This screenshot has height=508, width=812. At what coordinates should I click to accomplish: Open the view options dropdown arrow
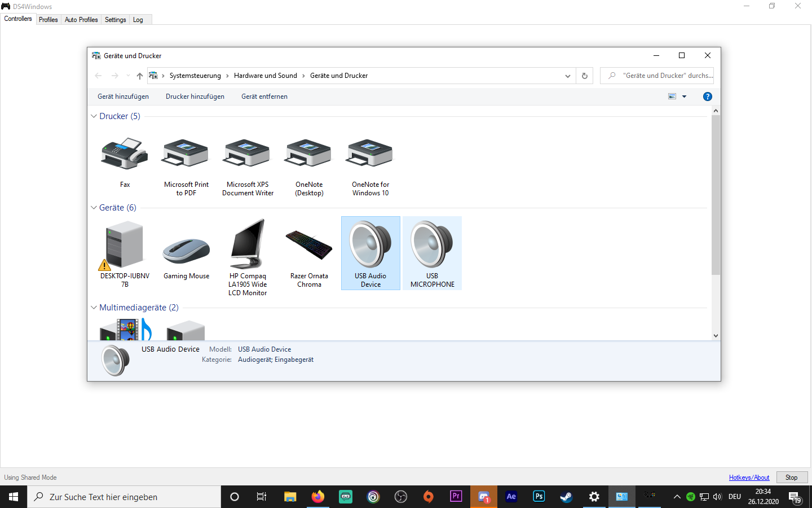(685, 97)
